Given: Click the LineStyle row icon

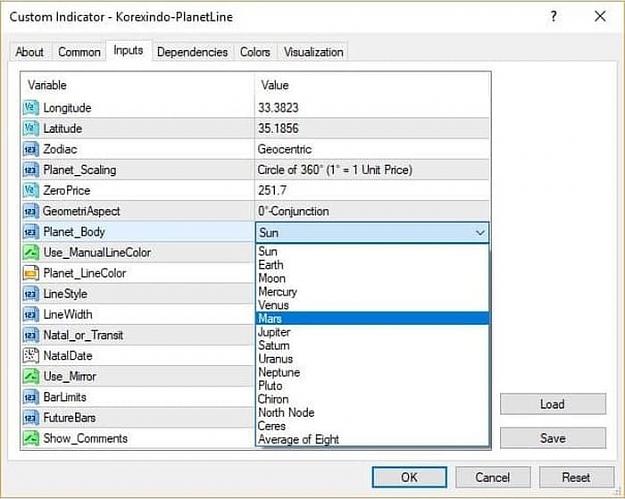Looking at the screenshot, I should pos(31,294).
